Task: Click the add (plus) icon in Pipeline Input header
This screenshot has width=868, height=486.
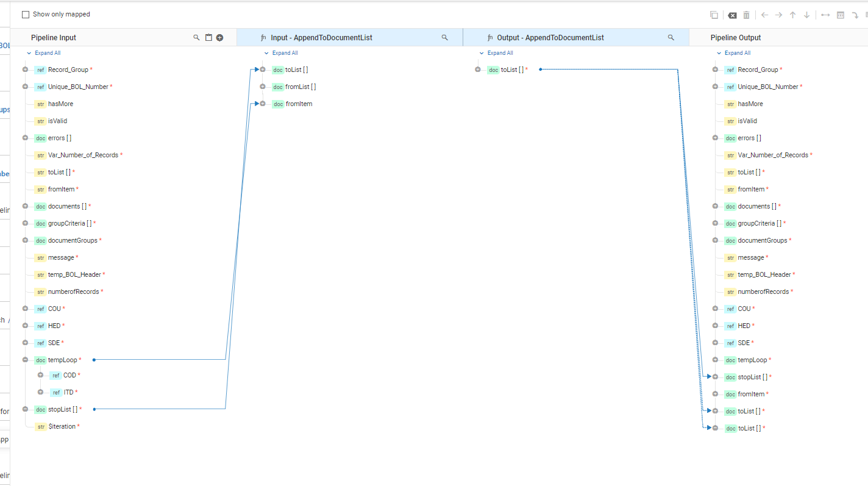Action: pyautogui.click(x=220, y=37)
